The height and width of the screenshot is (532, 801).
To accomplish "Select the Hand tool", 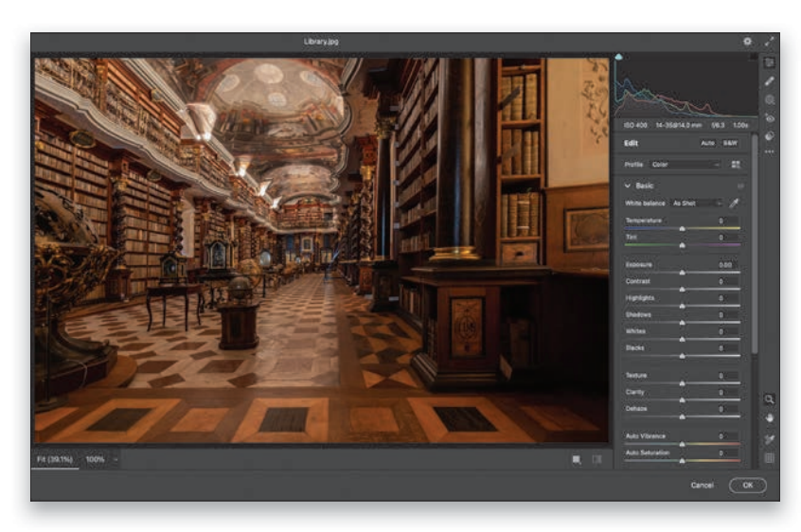I will click(769, 417).
